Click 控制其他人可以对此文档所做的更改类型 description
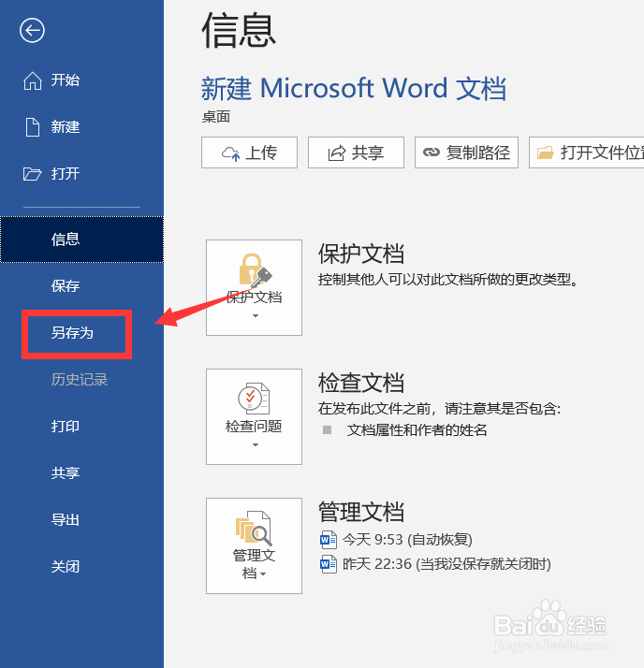Screen dimensions: 644x668 [x=448, y=280]
